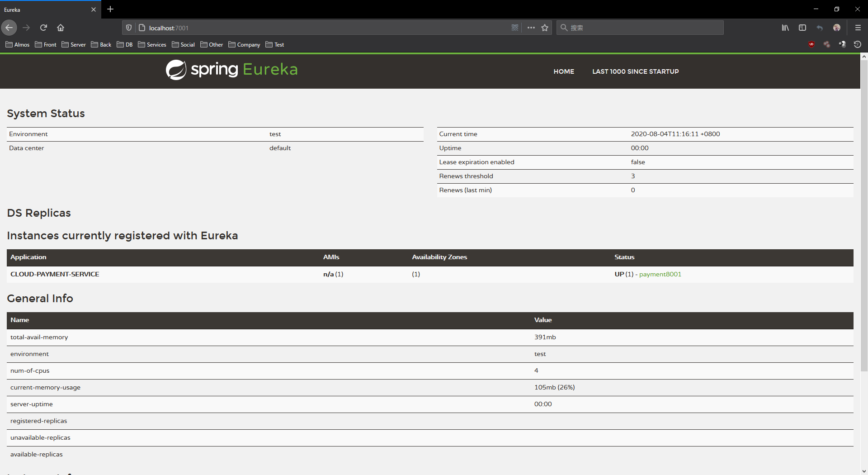
Task: Click the spring Eureka logo
Action: [x=231, y=70]
